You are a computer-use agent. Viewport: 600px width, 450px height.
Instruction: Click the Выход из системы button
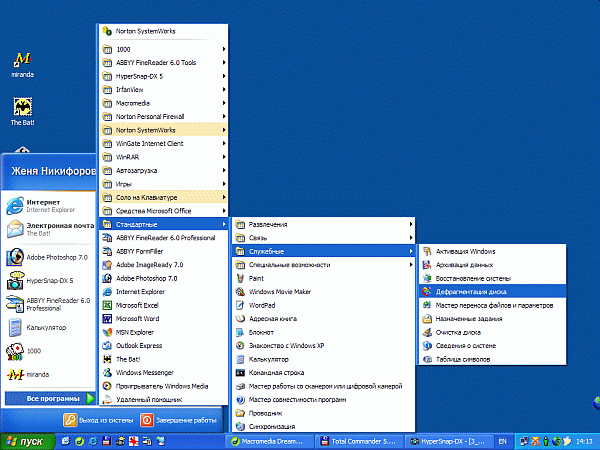(x=97, y=420)
